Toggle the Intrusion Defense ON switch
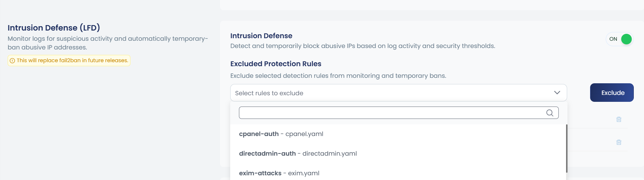 pos(620,39)
